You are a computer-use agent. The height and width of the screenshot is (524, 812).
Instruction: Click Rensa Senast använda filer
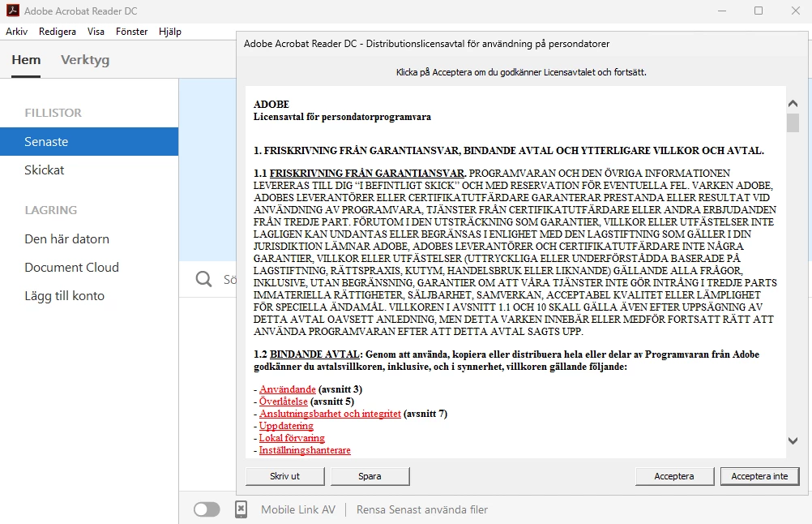pos(422,509)
